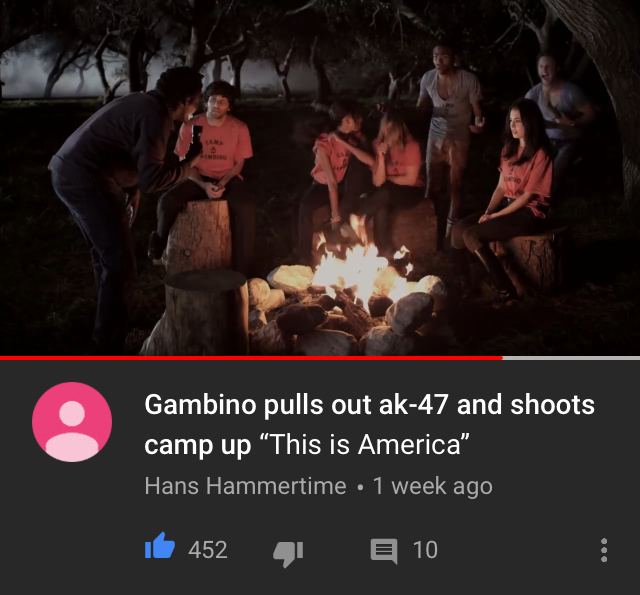View the 10 replies count
This screenshot has height=595, width=640.
[x=425, y=550]
